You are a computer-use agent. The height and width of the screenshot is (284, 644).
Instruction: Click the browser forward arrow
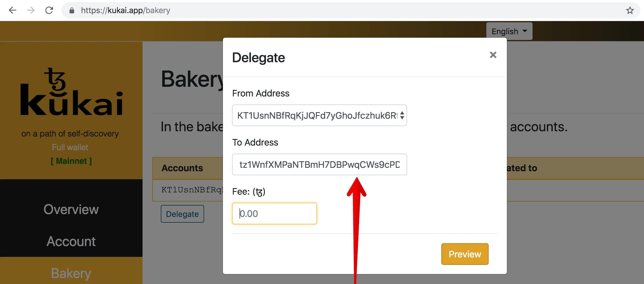tap(31, 11)
